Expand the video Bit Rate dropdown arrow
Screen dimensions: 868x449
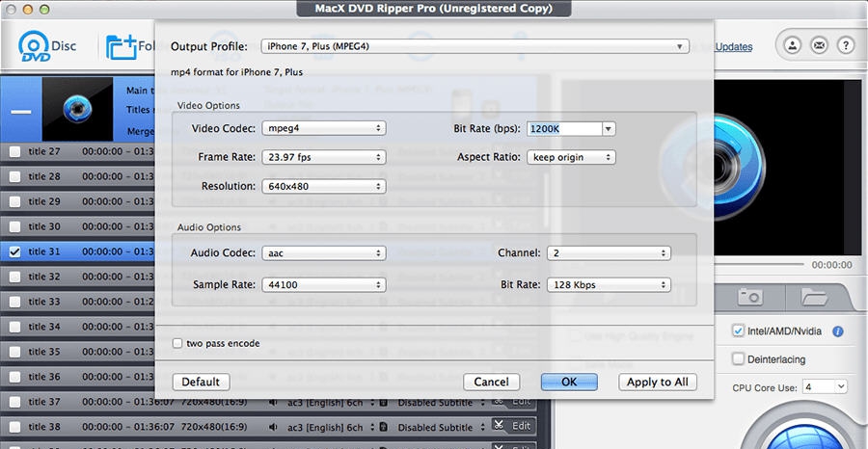pyautogui.click(x=609, y=129)
